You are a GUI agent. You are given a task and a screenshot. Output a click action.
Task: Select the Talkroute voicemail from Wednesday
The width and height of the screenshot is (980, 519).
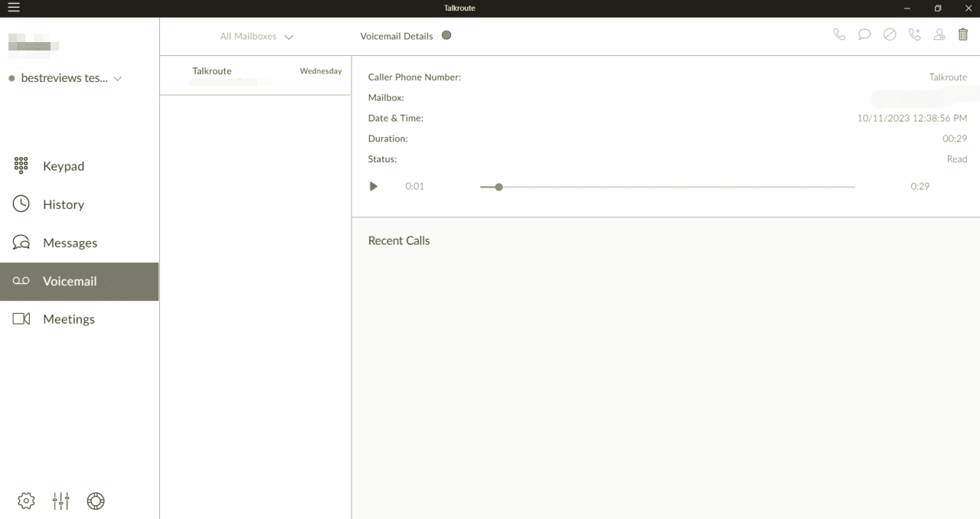pos(256,75)
